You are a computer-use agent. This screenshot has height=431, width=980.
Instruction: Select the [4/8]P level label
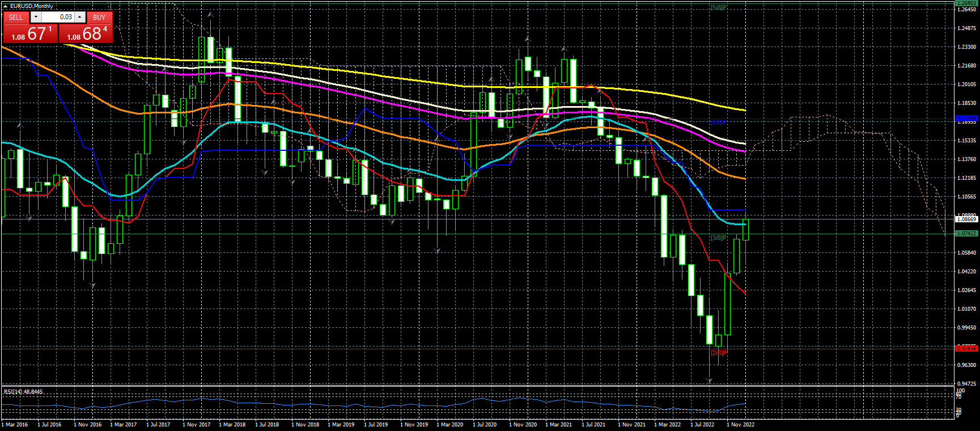pos(719,122)
